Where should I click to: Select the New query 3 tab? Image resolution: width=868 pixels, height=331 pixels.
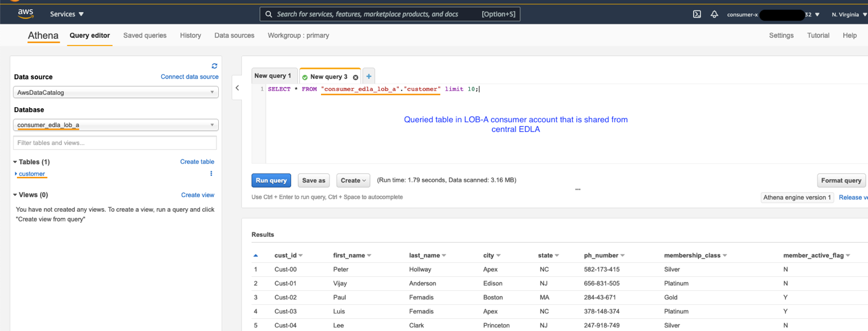[x=328, y=77]
